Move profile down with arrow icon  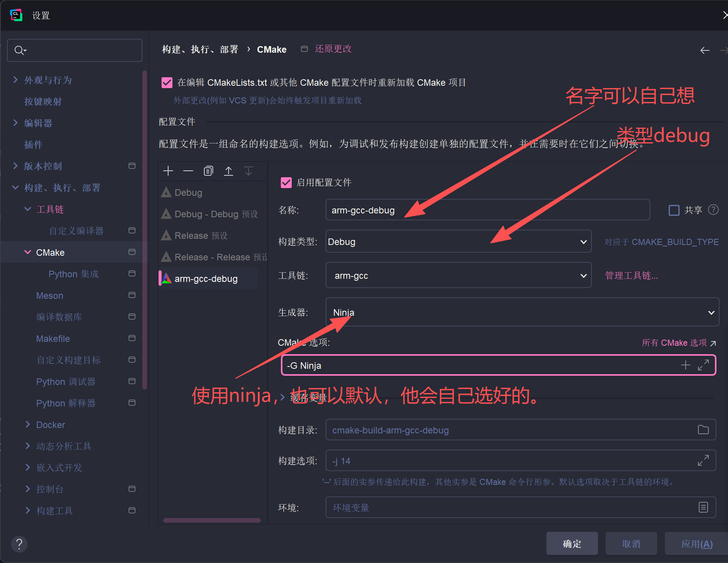[249, 171]
